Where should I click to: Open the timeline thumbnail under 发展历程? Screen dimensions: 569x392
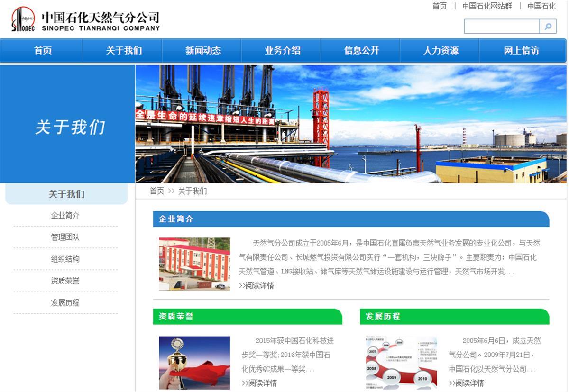[x=401, y=363]
